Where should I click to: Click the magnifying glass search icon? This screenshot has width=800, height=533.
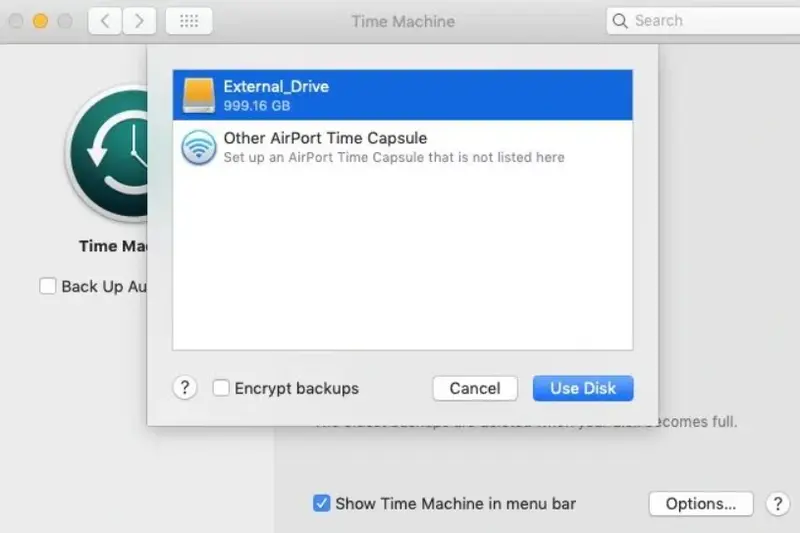point(620,21)
